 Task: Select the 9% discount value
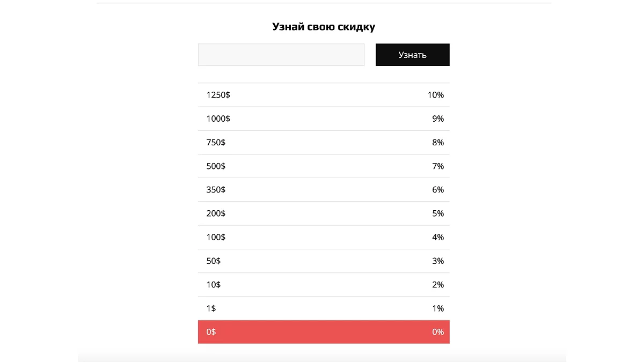pyautogui.click(x=438, y=119)
